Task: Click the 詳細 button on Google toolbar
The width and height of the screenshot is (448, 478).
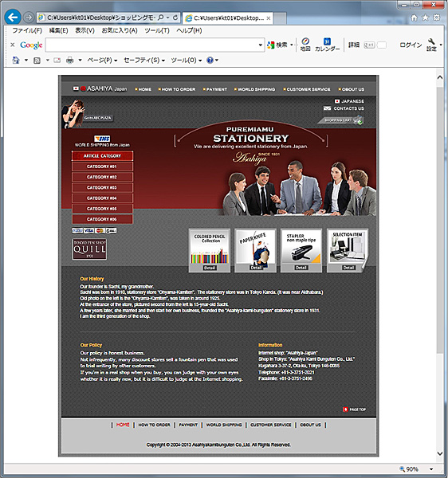Action: (x=354, y=45)
